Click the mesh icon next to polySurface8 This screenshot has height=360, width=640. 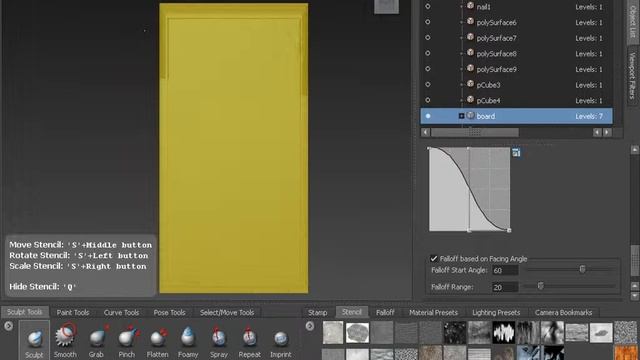click(x=470, y=53)
